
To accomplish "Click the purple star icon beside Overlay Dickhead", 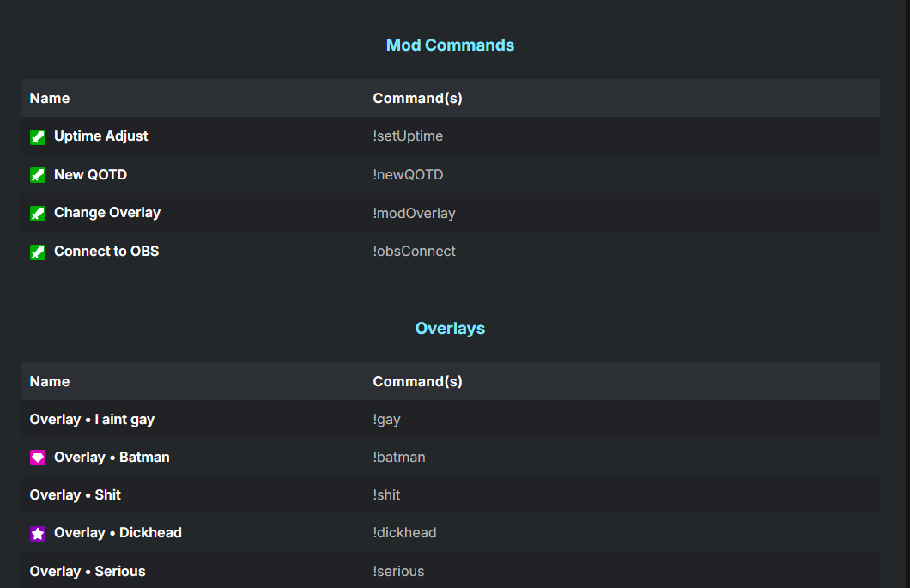I will 38,533.
